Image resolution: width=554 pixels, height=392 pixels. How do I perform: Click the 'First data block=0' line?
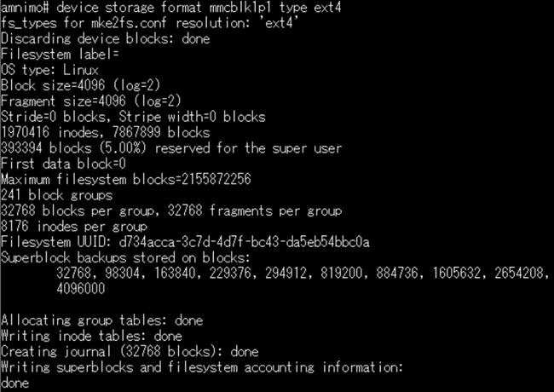tap(63, 164)
